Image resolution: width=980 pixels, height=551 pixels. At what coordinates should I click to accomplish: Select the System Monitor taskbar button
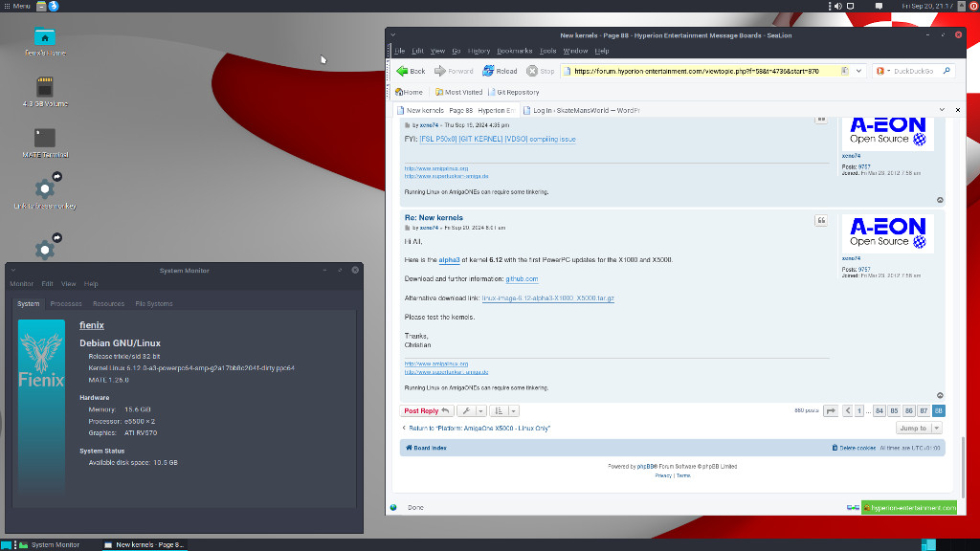tap(50, 544)
